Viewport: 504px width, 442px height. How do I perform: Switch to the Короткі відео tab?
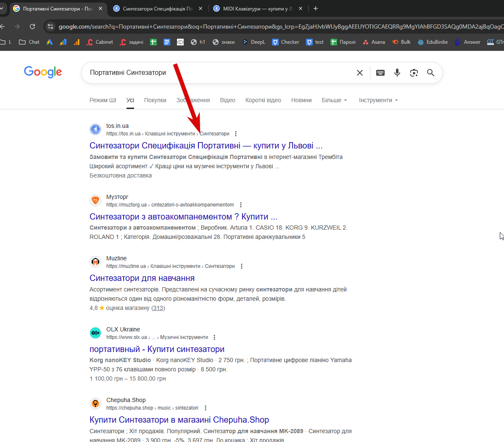coord(263,101)
